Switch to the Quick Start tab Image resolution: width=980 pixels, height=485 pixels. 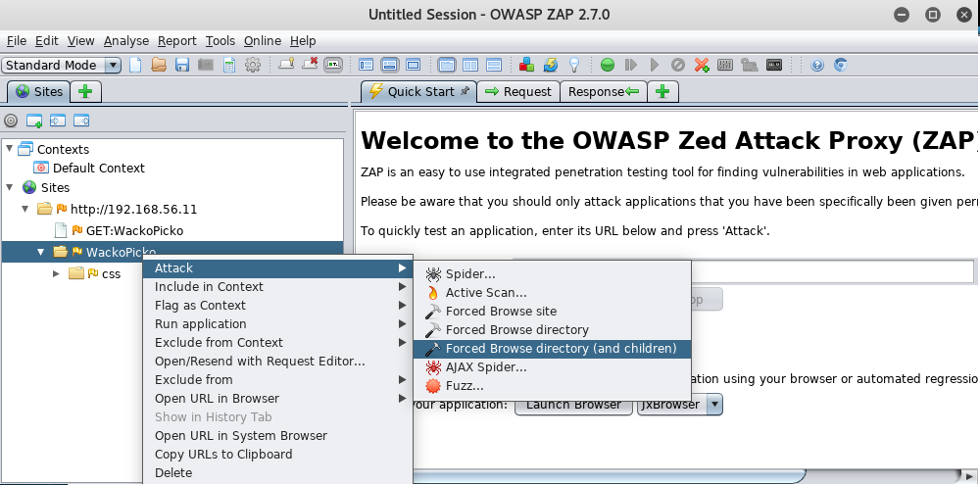pos(418,92)
